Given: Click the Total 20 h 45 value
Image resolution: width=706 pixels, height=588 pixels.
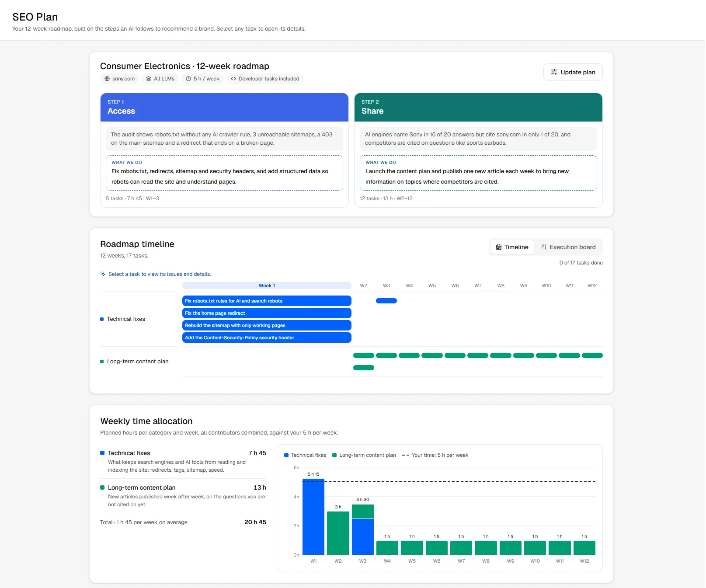Looking at the screenshot, I should tap(255, 522).
